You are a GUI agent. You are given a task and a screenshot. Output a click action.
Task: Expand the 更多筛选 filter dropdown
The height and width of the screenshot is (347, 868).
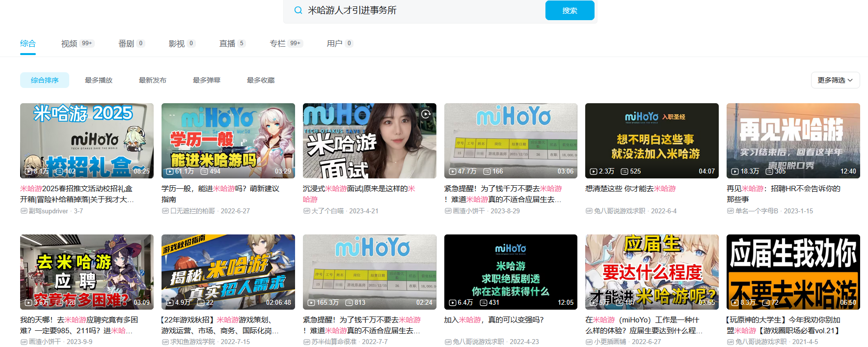click(x=835, y=80)
